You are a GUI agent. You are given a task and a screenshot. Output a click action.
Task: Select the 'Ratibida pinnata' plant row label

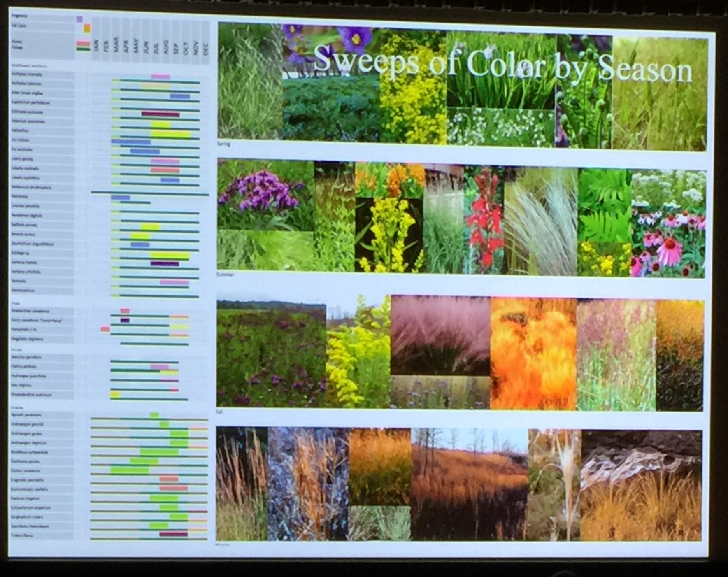(24, 225)
